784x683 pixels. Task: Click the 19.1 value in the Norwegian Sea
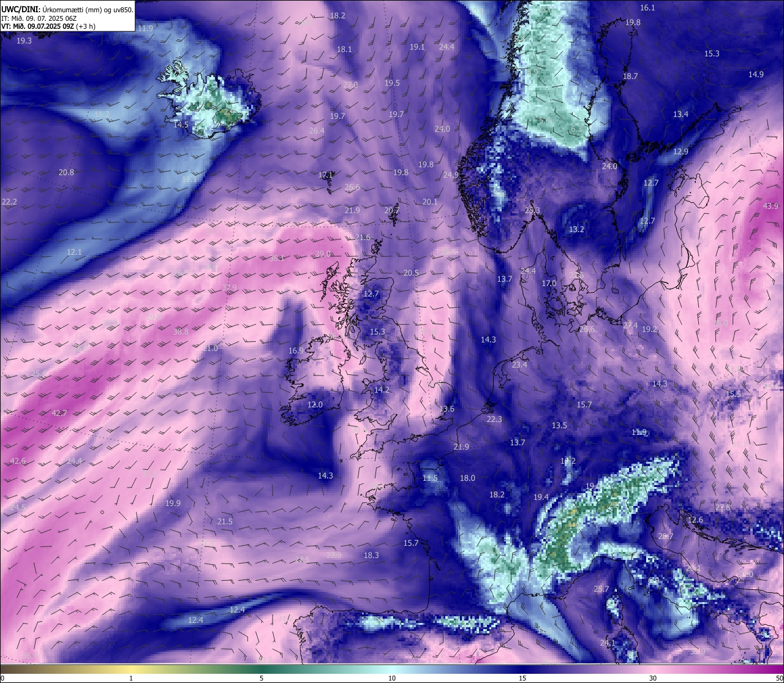coord(417,47)
